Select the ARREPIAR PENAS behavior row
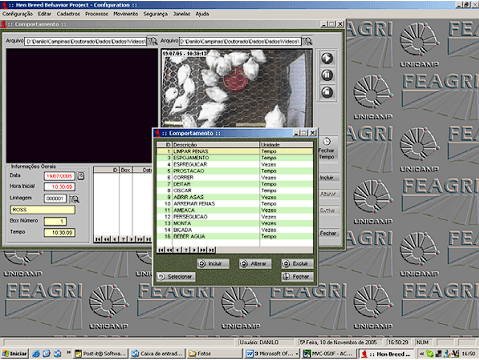Image resolution: width=479 pixels, height=360 pixels. tap(235, 204)
